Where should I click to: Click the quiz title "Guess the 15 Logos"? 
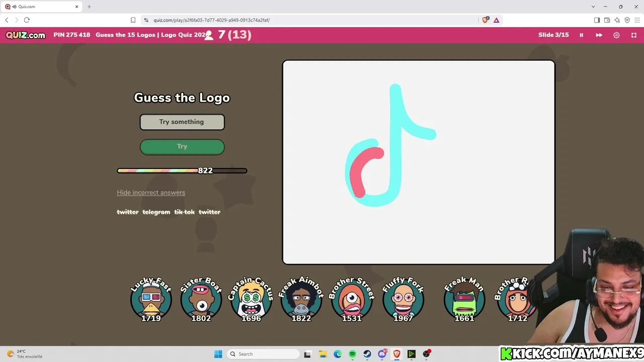click(125, 35)
